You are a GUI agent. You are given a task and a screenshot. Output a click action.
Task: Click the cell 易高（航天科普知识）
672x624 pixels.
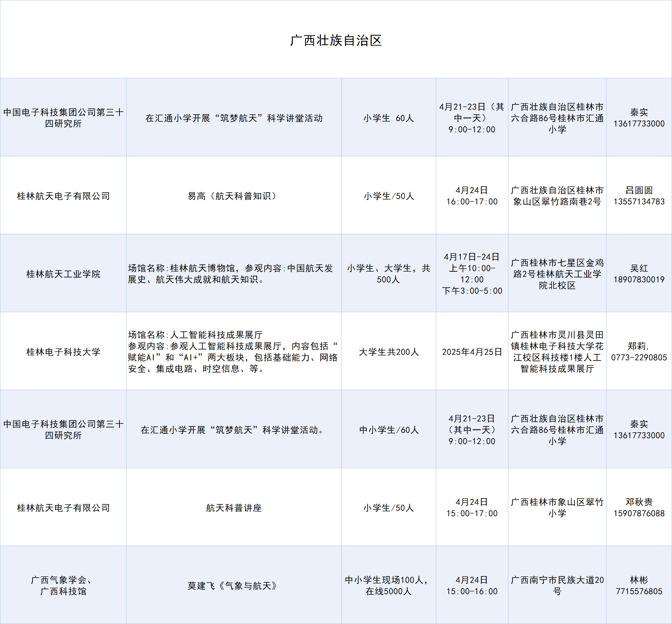[234, 195]
